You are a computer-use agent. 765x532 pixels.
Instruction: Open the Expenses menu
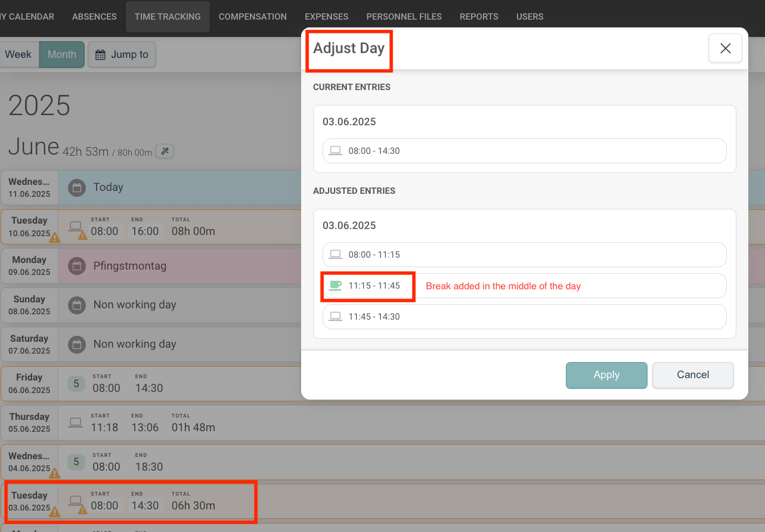(326, 17)
